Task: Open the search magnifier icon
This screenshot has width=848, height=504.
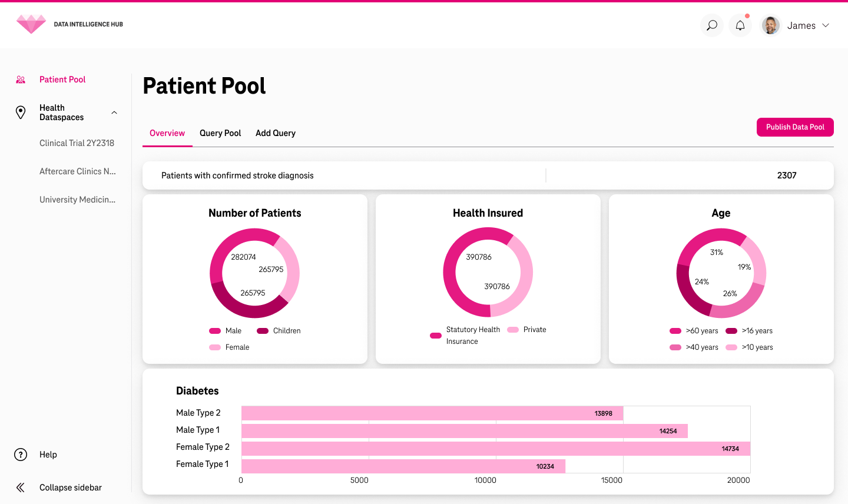Action: [711, 25]
